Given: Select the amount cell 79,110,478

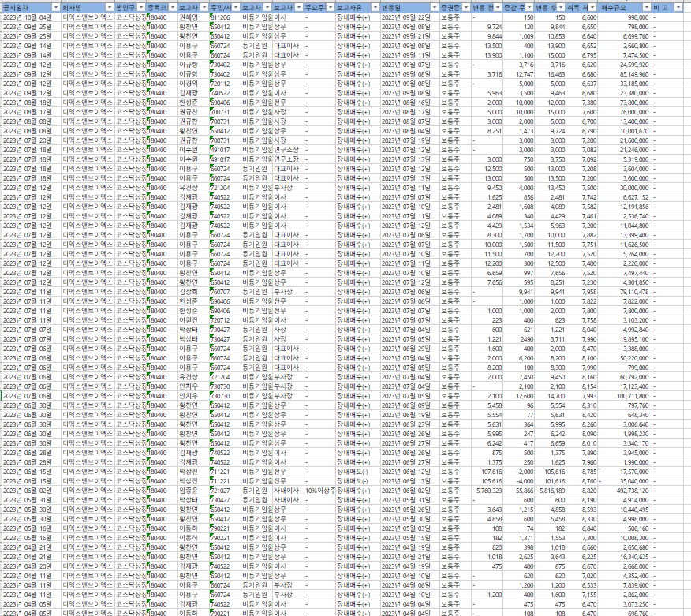Looking at the screenshot, I should [625, 292].
